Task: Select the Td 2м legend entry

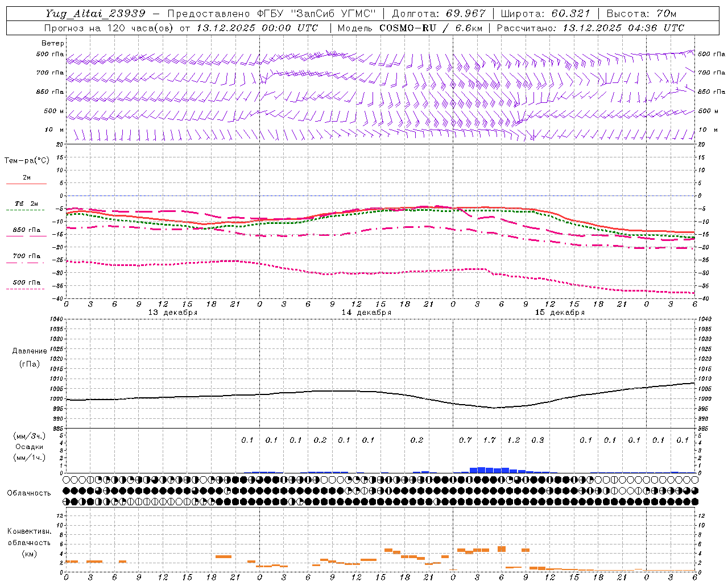Action: point(27,203)
